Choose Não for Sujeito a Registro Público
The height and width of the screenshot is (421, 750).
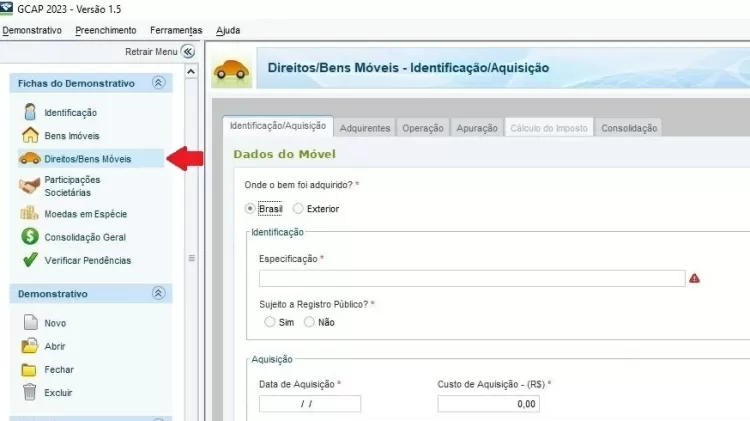[x=309, y=322]
